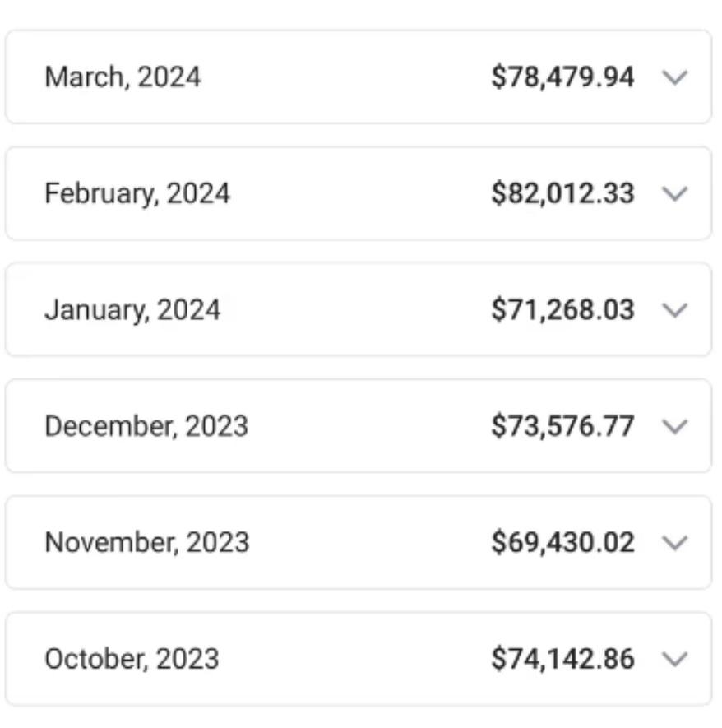Click empty middle area of December, 2023 card
Image resolution: width=722 pixels, height=728 pixels.
click(x=370, y=426)
